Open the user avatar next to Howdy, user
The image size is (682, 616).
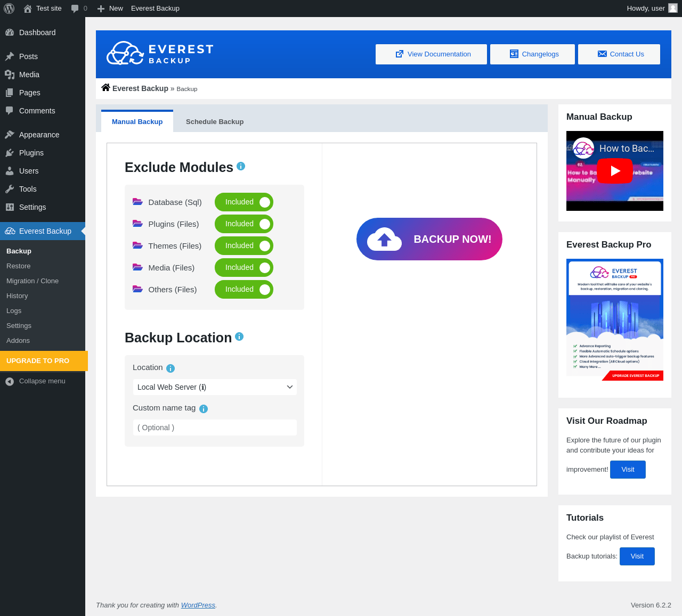pos(673,9)
